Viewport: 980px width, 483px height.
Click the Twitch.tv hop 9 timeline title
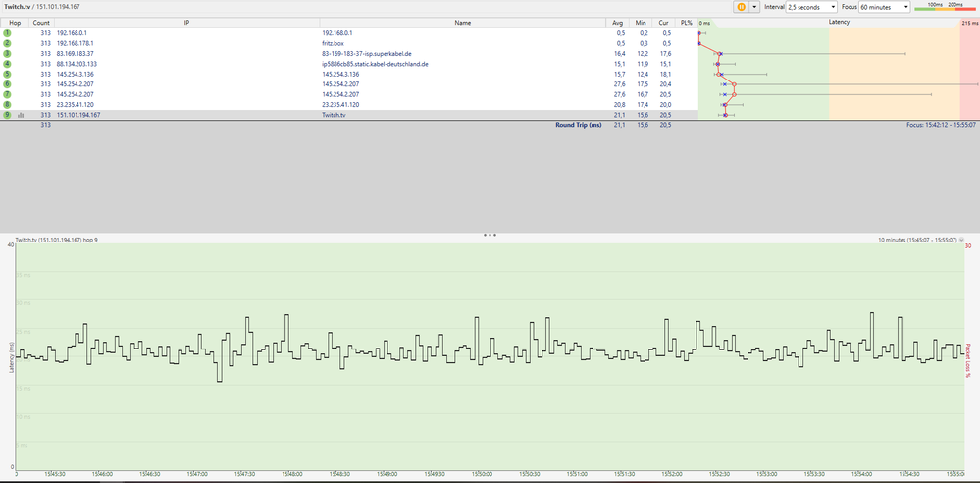coord(56,240)
